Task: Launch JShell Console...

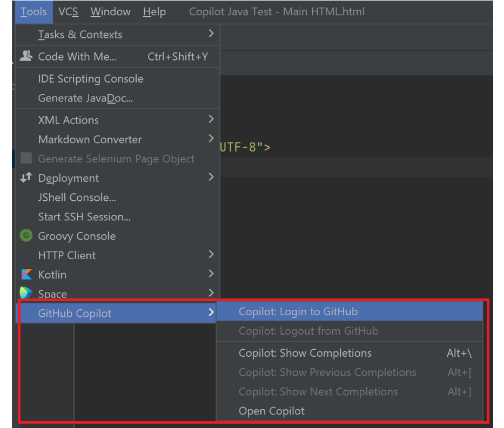Action: (118, 197)
